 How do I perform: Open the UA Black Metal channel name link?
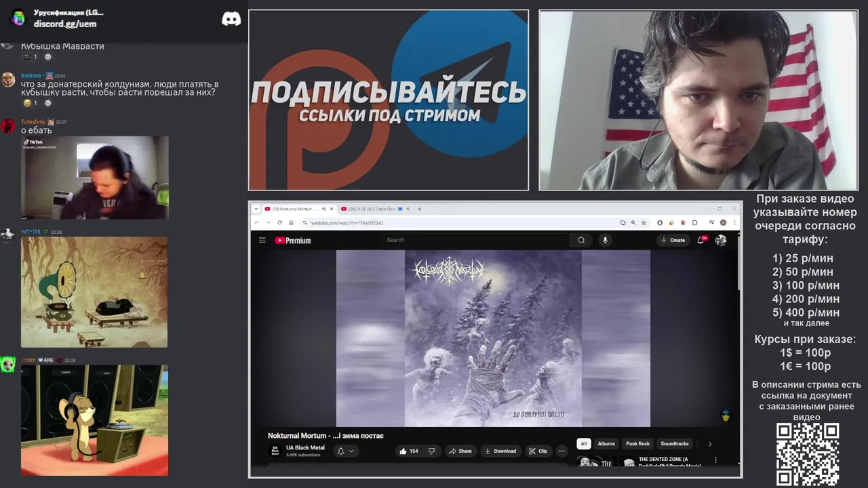(x=305, y=448)
